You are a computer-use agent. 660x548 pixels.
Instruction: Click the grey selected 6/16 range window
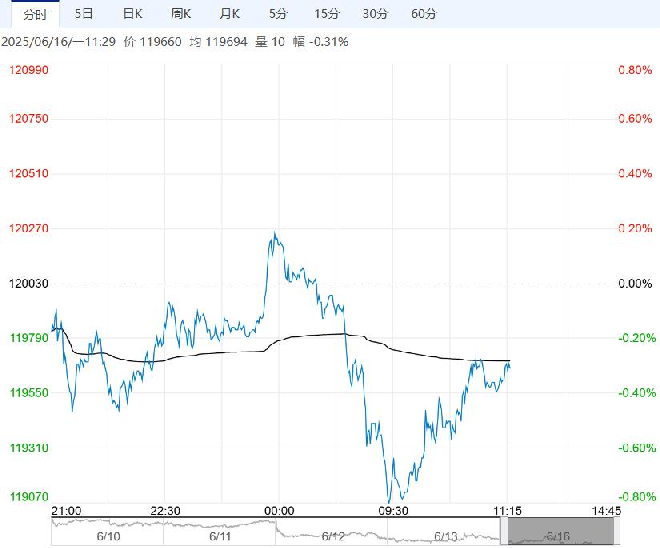561,531
